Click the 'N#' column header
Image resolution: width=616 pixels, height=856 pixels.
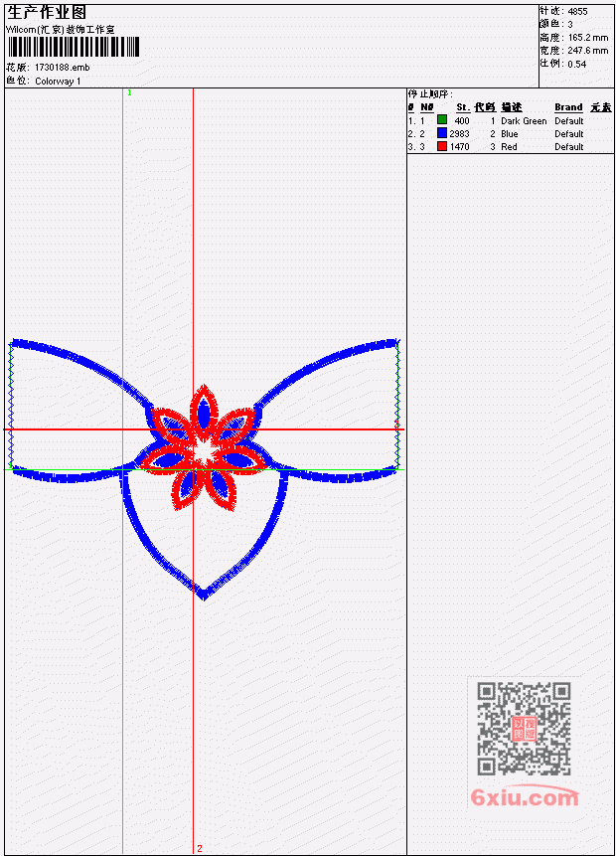tap(426, 107)
